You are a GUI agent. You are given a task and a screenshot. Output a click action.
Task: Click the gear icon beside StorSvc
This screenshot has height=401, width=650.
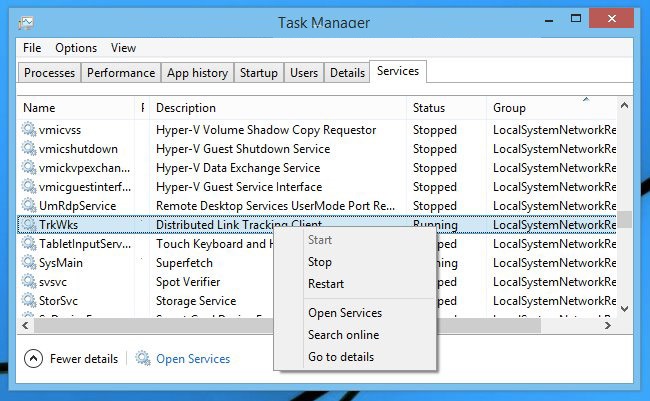(x=29, y=300)
